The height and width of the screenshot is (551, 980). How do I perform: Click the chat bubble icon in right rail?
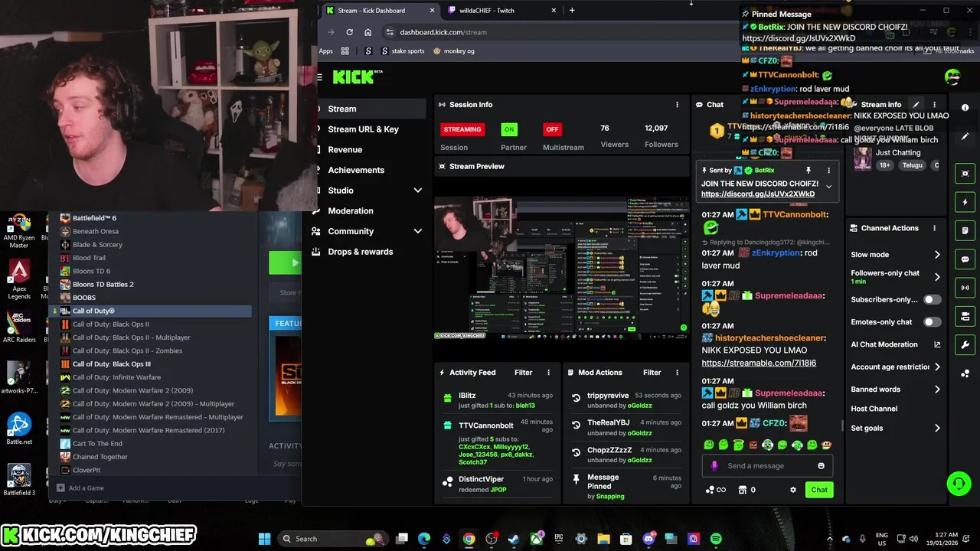coord(965,259)
